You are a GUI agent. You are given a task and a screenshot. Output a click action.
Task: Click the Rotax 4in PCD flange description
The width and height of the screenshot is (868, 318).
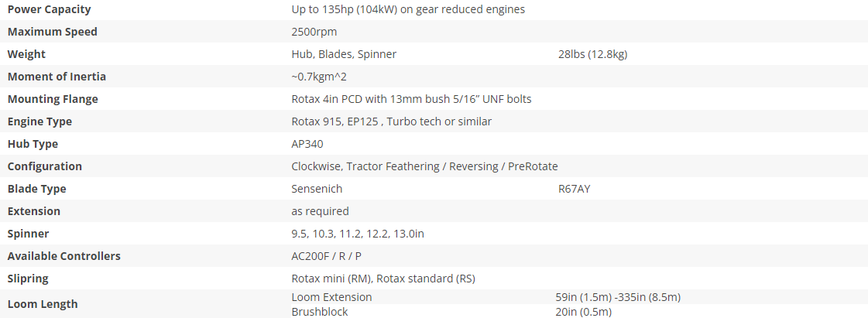click(411, 99)
